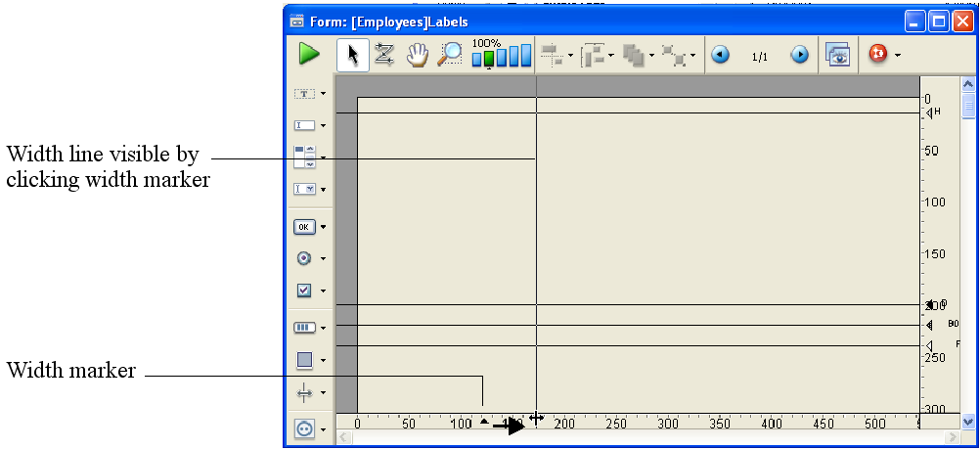Expand the checkbox tool dropdown arrow
Image resolution: width=980 pixels, height=449 pixels.
click(x=323, y=291)
